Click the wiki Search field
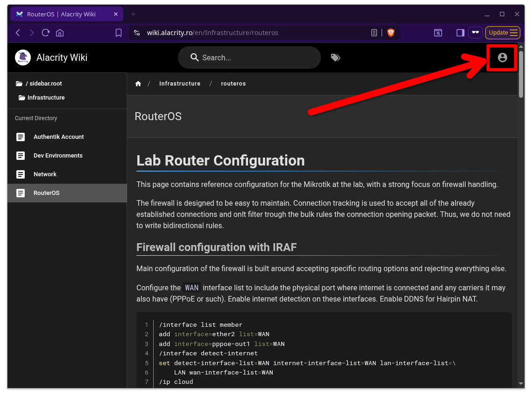The width and height of the screenshot is (532, 403). point(249,58)
